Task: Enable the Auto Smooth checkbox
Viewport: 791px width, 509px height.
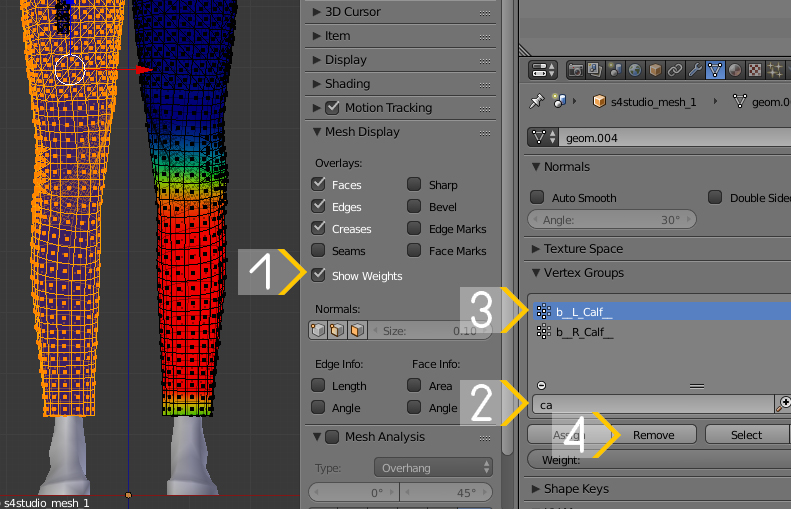Action: 537,197
